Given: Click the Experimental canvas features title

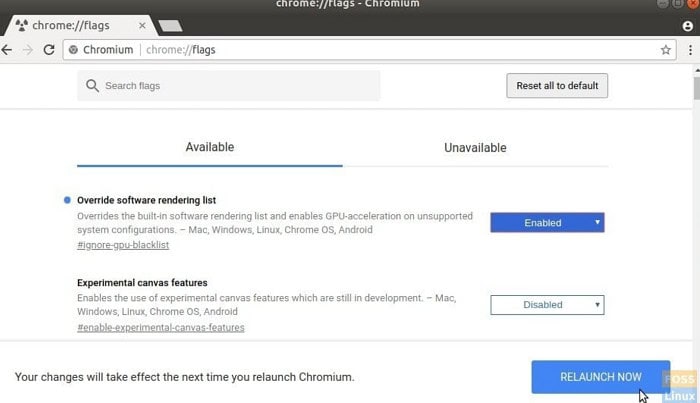Looking at the screenshot, I should [x=142, y=283].
